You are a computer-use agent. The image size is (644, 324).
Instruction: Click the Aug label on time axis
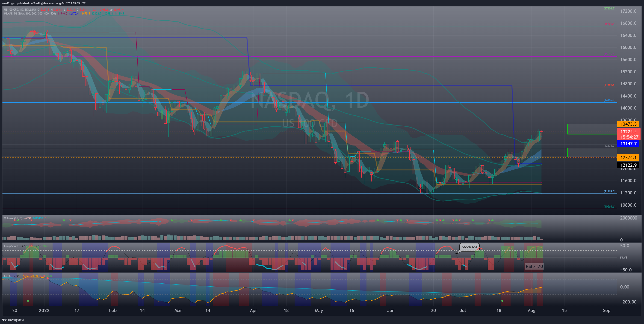pyautogui.click(x=532, y=310)
